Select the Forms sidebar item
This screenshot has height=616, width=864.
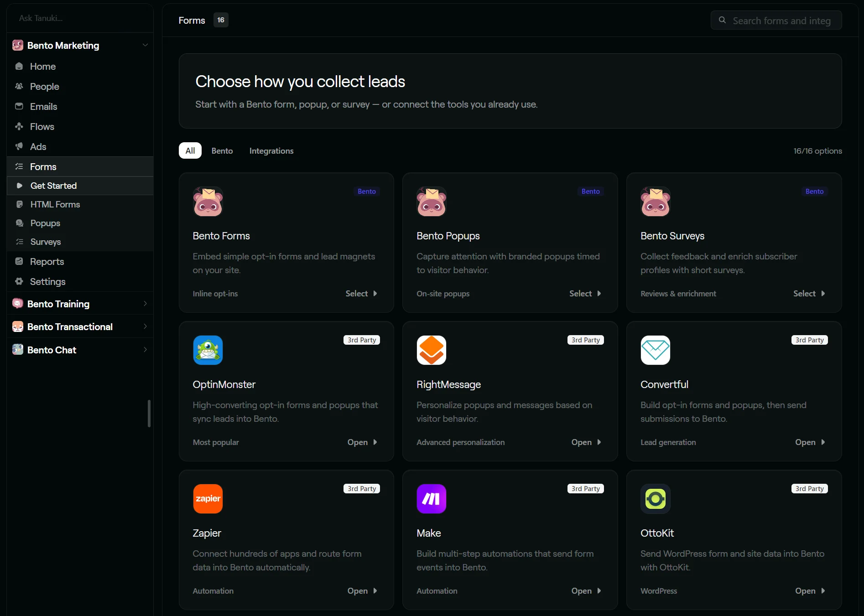click(x=80, y=166)
